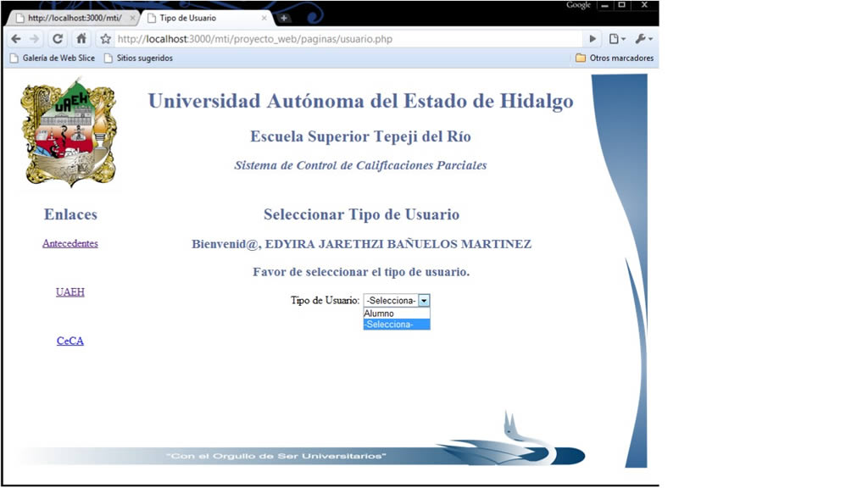Screen dimensions: 868x488
Task: Choose the highlighted -Selecciona- option
Action: (397, 324)
